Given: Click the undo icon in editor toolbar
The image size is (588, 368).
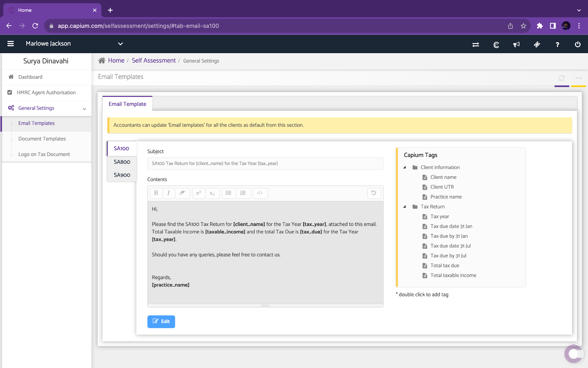Looking at the screenshot, I should (374, 193).
